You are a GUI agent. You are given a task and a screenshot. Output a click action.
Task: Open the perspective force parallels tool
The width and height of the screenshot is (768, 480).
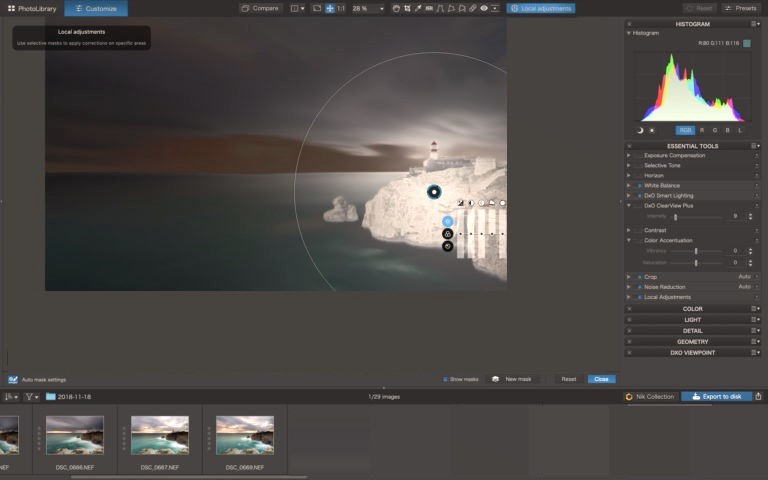click(440, 8)
